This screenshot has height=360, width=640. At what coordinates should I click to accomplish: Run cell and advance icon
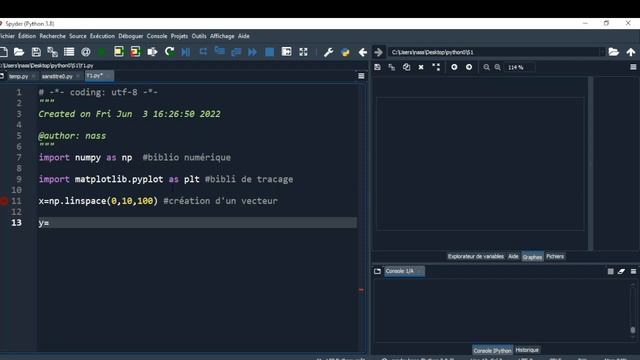point(136,52)
